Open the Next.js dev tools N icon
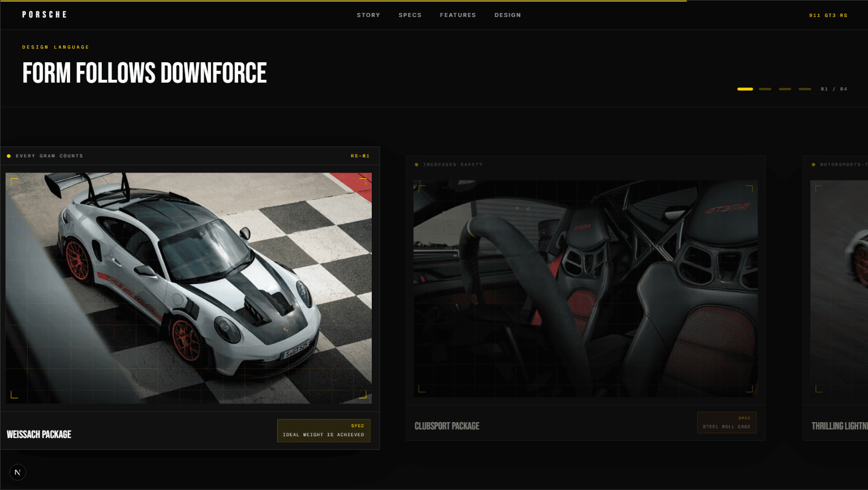868x490 pixels. tap(18, 472)
